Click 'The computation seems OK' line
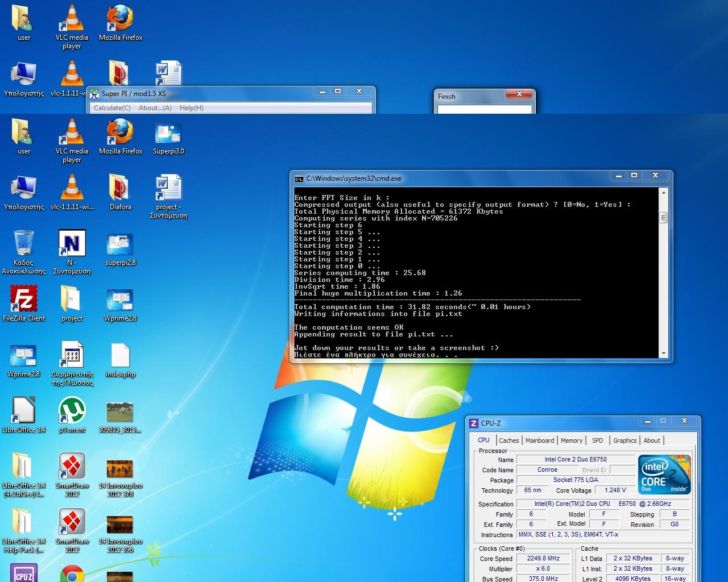 tap(349, 327)
